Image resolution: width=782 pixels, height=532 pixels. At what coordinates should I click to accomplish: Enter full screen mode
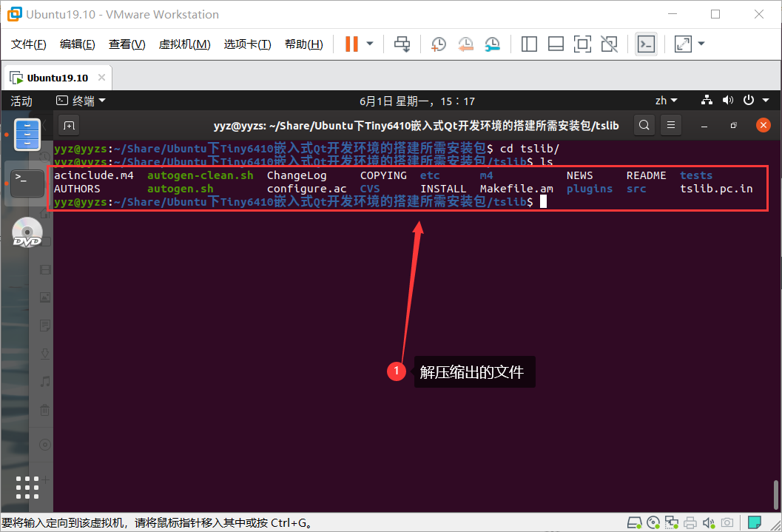[582, 44]
